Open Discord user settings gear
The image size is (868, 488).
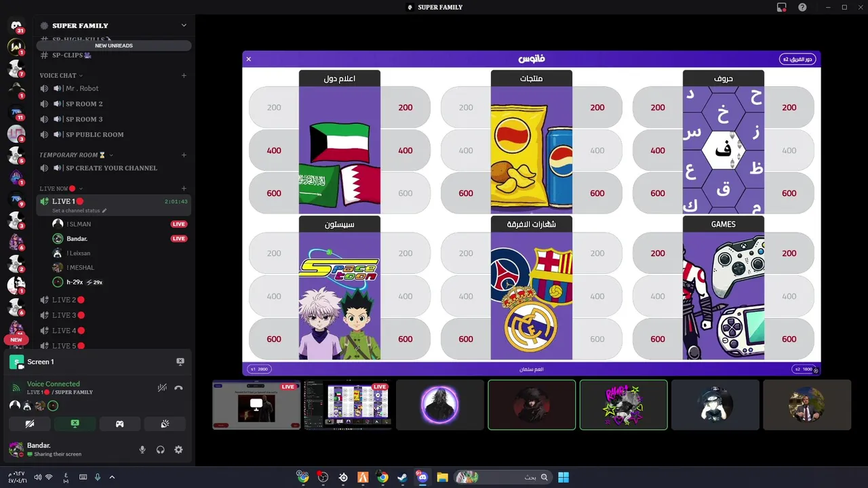coord(178,449)
